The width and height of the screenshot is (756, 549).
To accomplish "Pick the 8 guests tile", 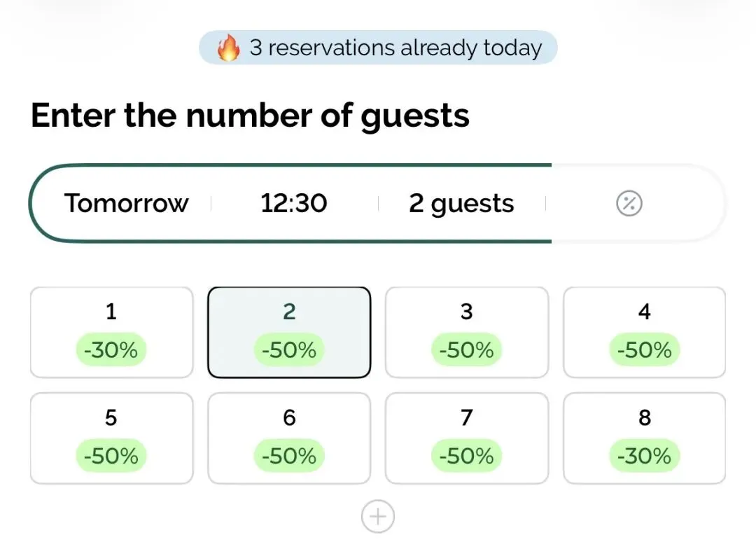I will pos(644,438).
